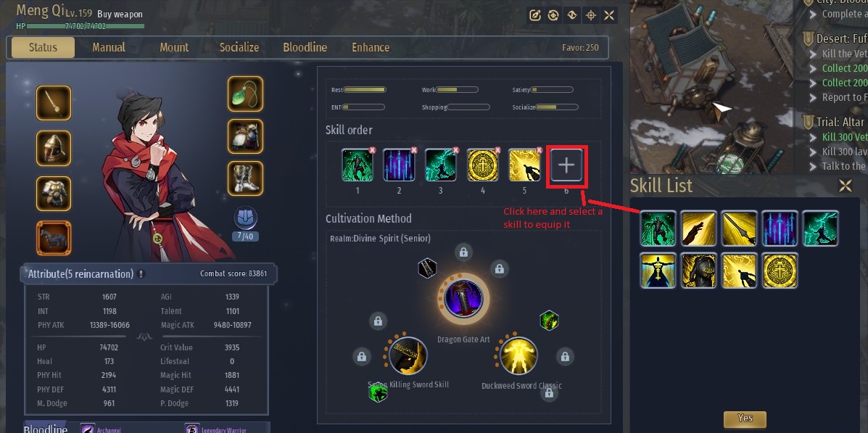Confirm with the Yes button
Image resolution: width=868 pixels, height=433 pixels.
(x=745, y=418)
